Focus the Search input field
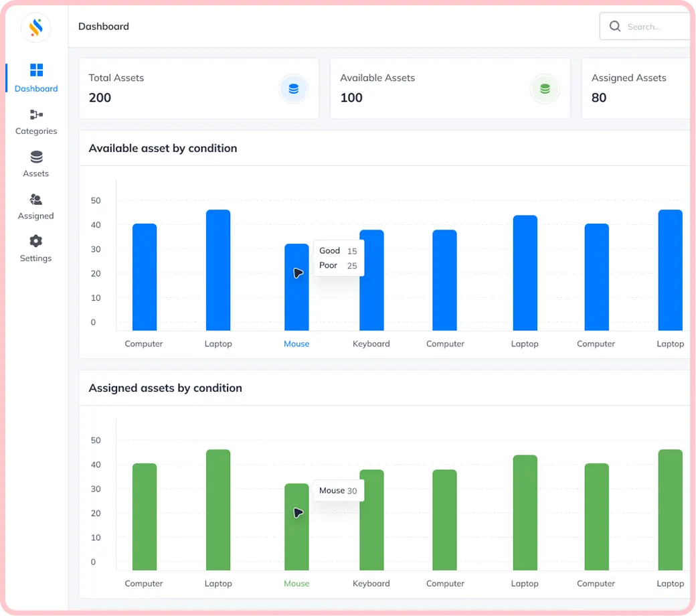The height and width of the screenshot is (616, 696). 647,26
